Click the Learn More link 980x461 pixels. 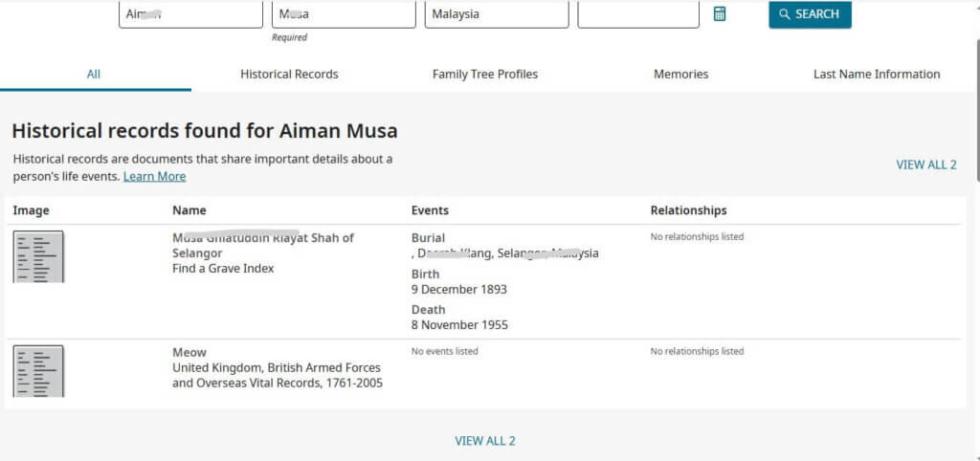154,176
